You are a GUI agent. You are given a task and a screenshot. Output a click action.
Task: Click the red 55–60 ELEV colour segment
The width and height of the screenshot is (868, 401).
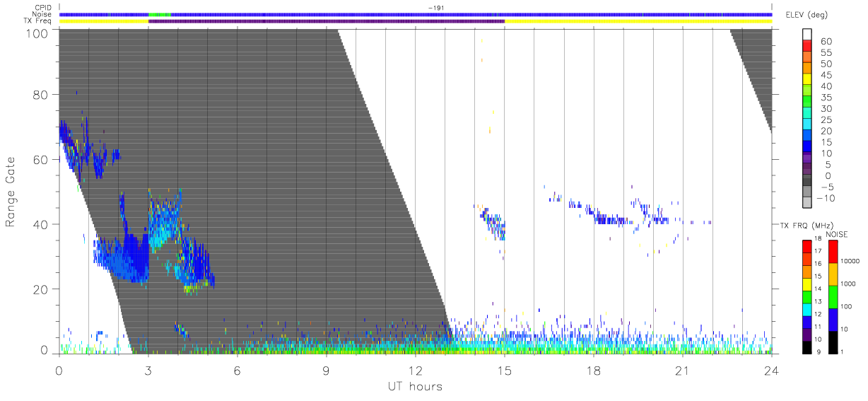(807, 46)
